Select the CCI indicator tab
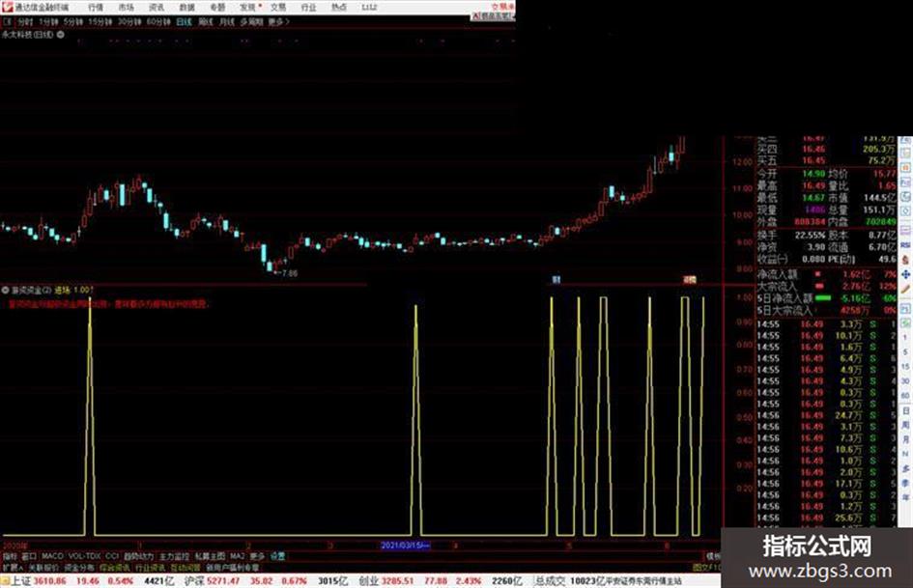Image resolution: width=913 pixels, height=588 pixels. (112, 556)
